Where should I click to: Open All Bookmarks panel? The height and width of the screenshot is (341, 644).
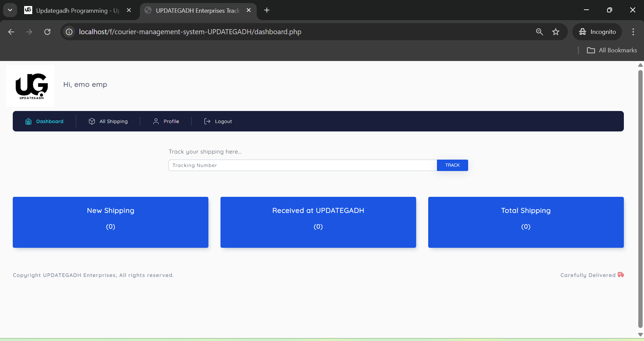tap(612, 50)
